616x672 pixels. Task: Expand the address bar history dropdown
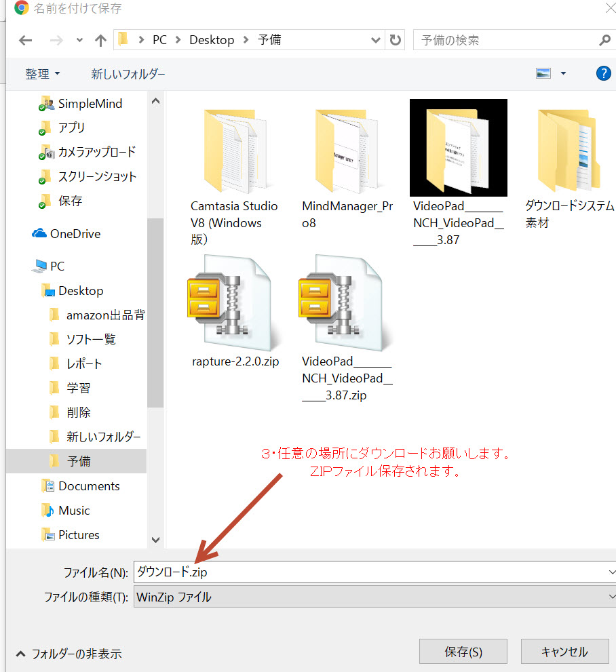coord(376,40)
